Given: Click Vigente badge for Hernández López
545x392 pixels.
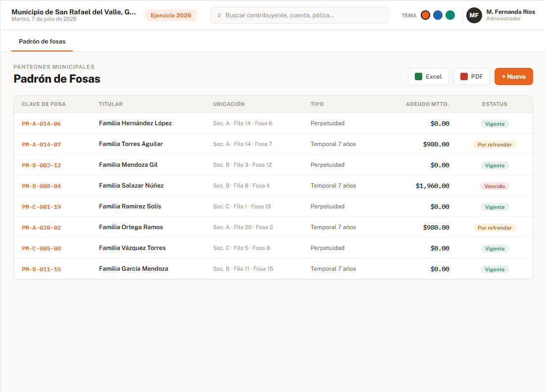Looking at the screenshot, I should coord(495,124).
